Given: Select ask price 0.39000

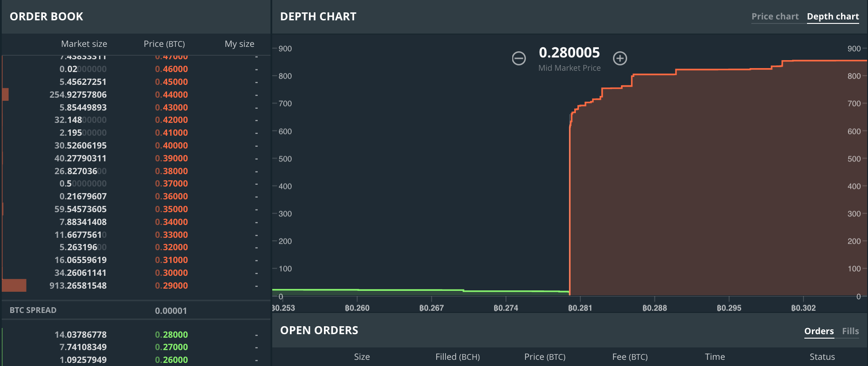Looking at the screenshot, I should click(171, 158).
